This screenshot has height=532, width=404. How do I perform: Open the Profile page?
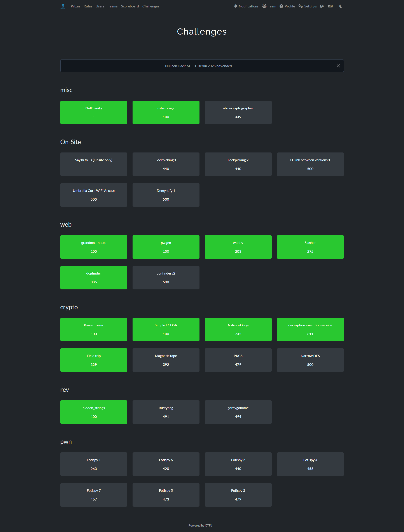pos(287,6)
